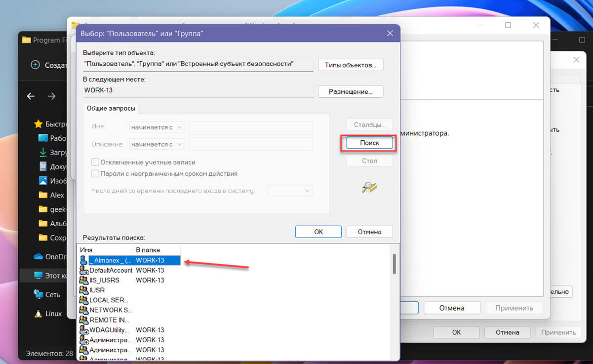
Task: Click the Quick access star icon in Explorer
Action: (x=38, y=124)
